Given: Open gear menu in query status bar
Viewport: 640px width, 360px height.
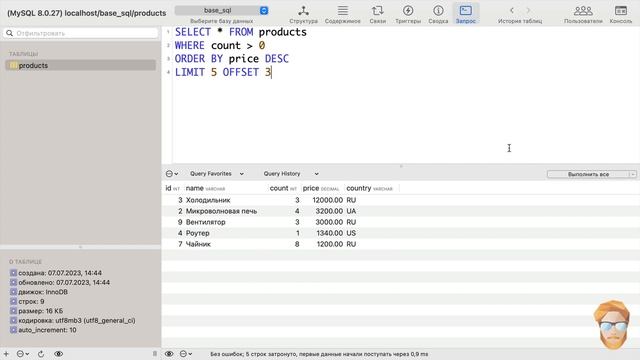Looking at the screenshot, I should tap(186, 354).
